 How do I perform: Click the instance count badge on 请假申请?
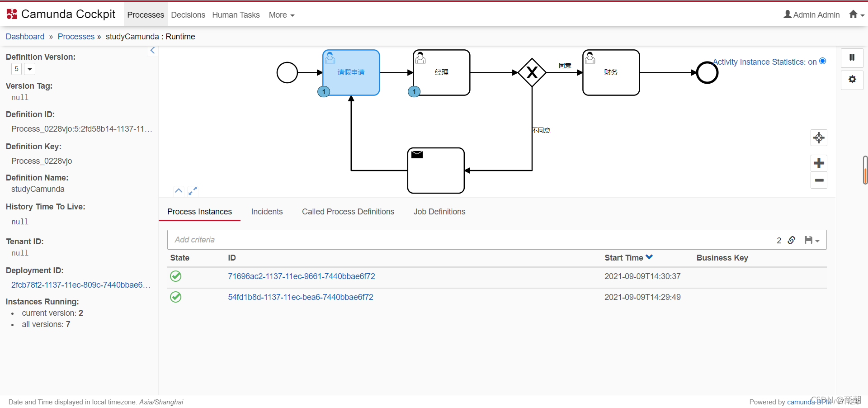pyautogui.click(x=324, y=92)
